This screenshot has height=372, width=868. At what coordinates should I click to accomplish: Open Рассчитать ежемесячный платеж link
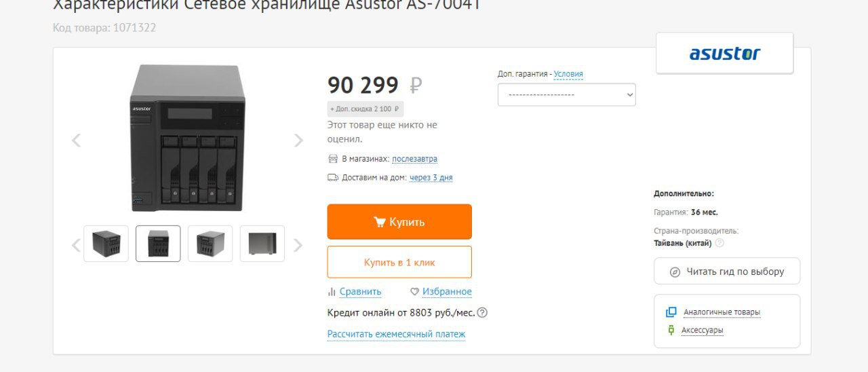(396, 334)
